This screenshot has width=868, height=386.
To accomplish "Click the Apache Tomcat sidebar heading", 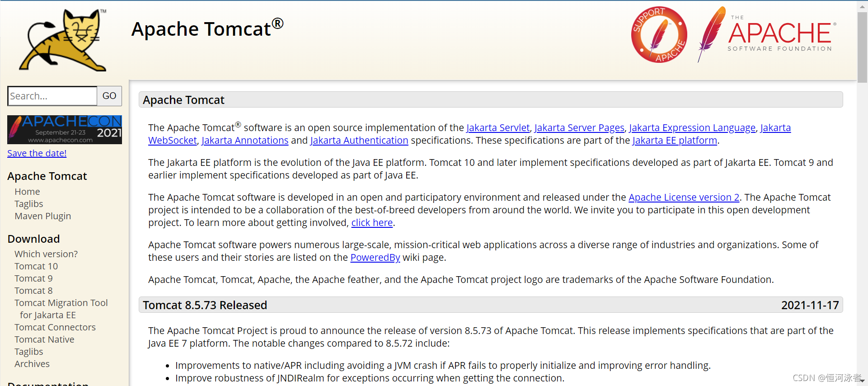I will pyautogui.click(x=47, y=176).
